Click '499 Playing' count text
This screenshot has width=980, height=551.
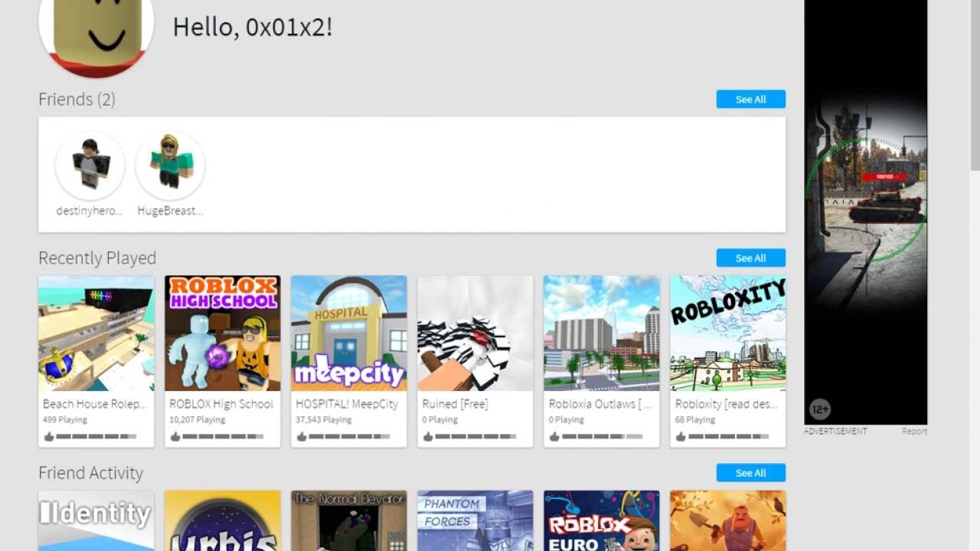pos(65,420)
